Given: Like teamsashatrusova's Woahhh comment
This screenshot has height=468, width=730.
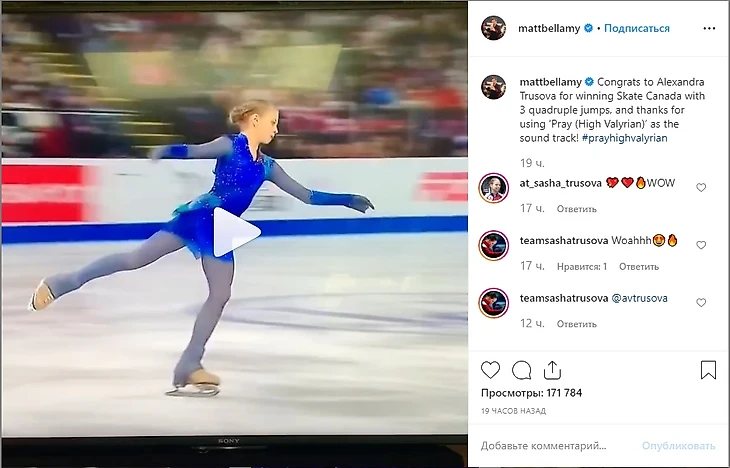Looking at the screenshot, I should pos(701,245).
